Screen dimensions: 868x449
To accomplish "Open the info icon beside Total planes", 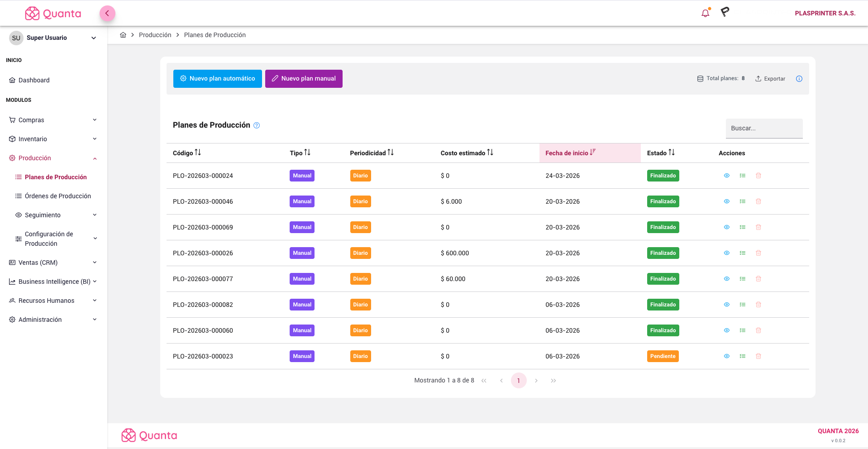I will [x=799, y=78].
